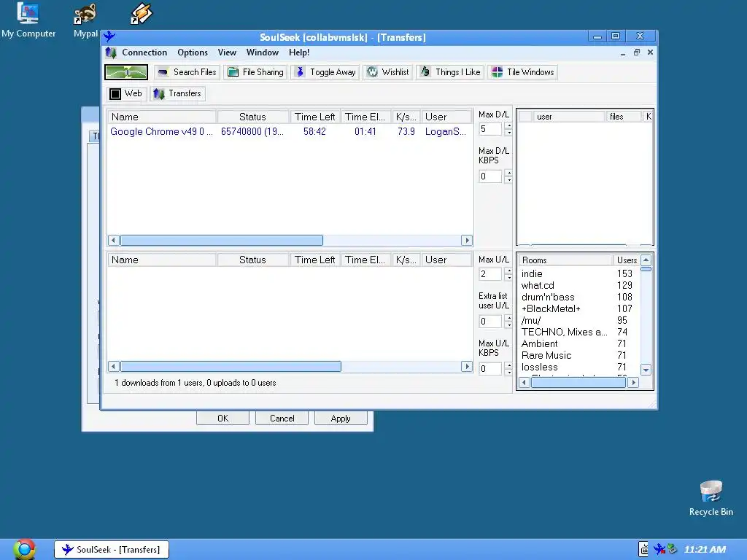Open the Help! menu
The height and width of the screenshot is (560, 747).
click(298, 52)
